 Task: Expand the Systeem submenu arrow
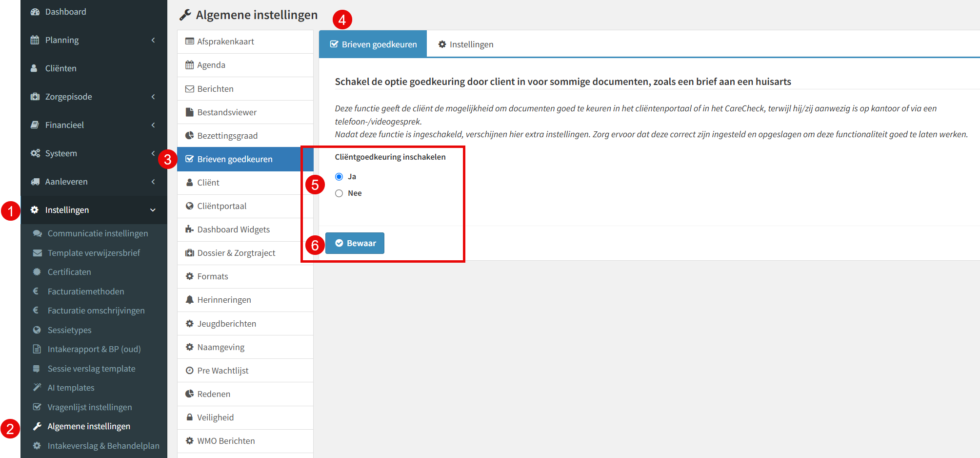pyautogui.click(x=153, y=153)
